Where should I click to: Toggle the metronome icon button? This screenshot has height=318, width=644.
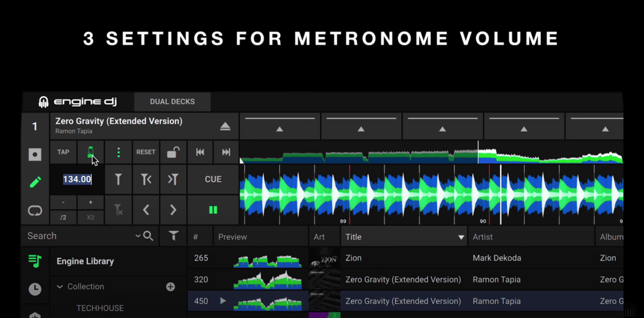click(x=91, y=152)
